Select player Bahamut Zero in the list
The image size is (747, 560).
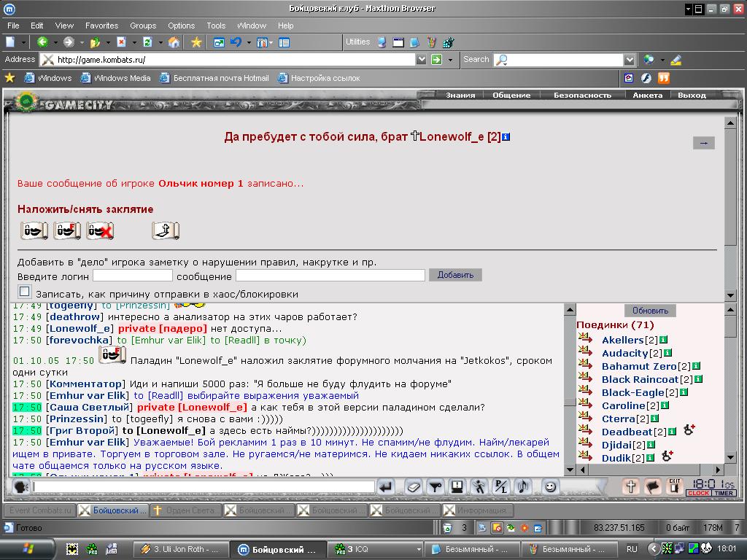pyautogui.click(x=638, y=366)
